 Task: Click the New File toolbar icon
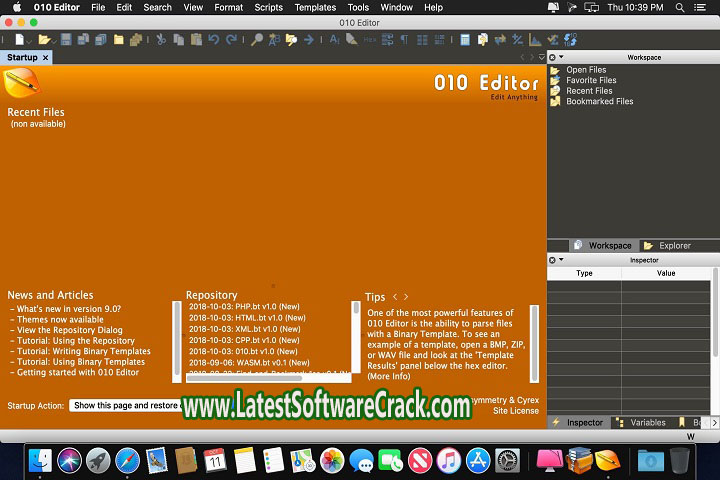point(18,40)
